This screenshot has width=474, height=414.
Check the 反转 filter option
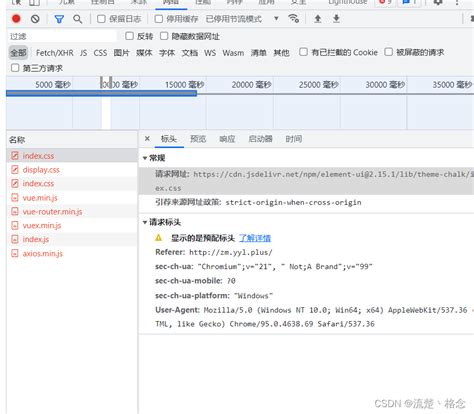pos(129,36)
